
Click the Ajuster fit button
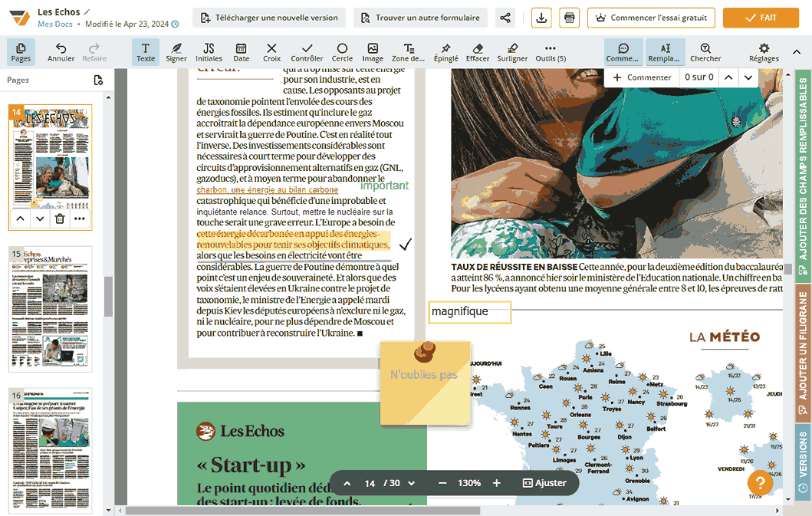tap(544, 483)
